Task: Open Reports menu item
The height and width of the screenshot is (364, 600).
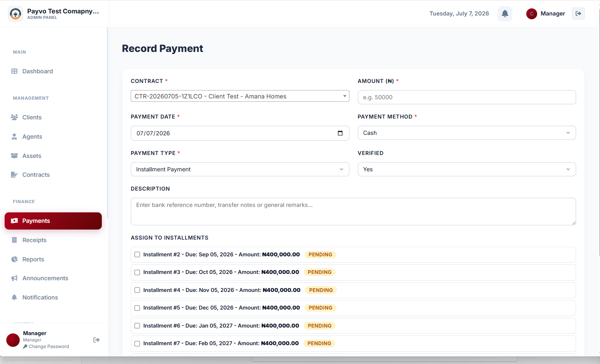Action: [x=53, y=259]
